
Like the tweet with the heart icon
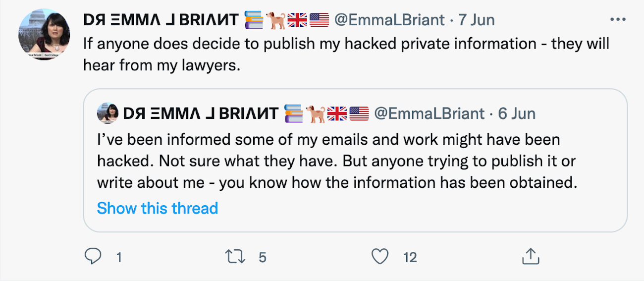pyautogui.click(x=380, y=256)
